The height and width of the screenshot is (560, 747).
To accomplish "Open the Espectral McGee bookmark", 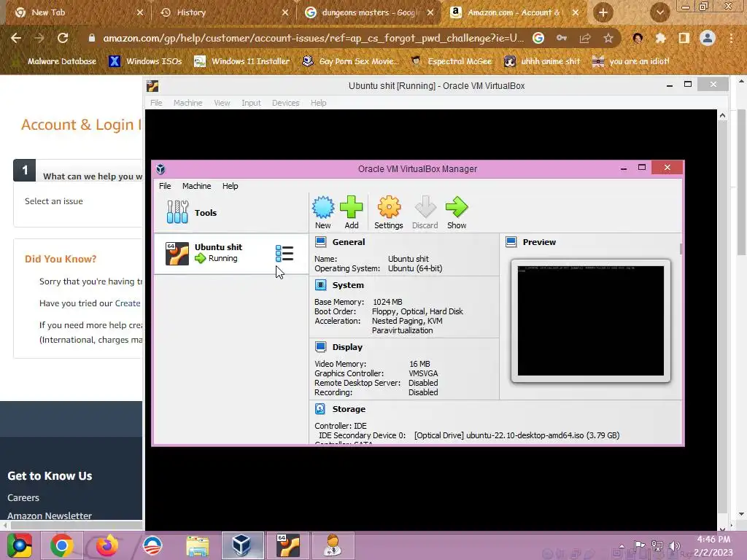I will tap(452, 61).
